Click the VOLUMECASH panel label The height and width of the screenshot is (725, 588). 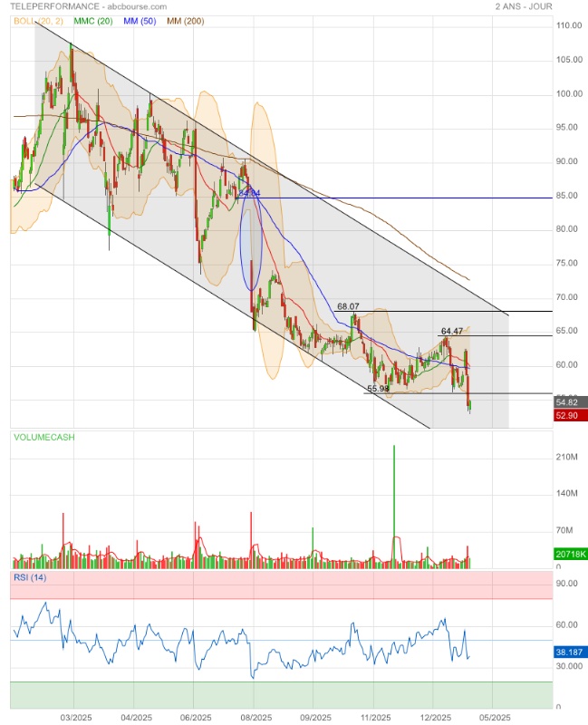coord(43,438)
